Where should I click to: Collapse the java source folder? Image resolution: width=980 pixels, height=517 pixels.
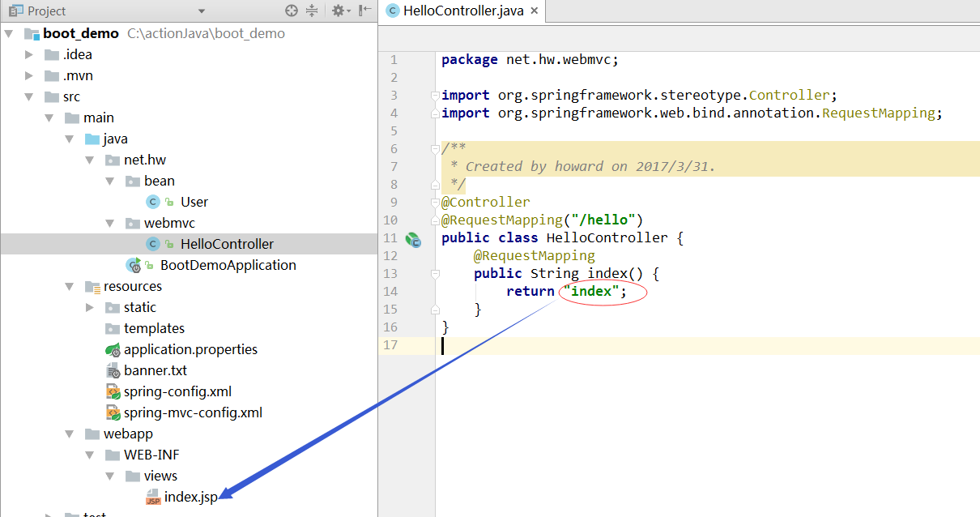point(70,139)
